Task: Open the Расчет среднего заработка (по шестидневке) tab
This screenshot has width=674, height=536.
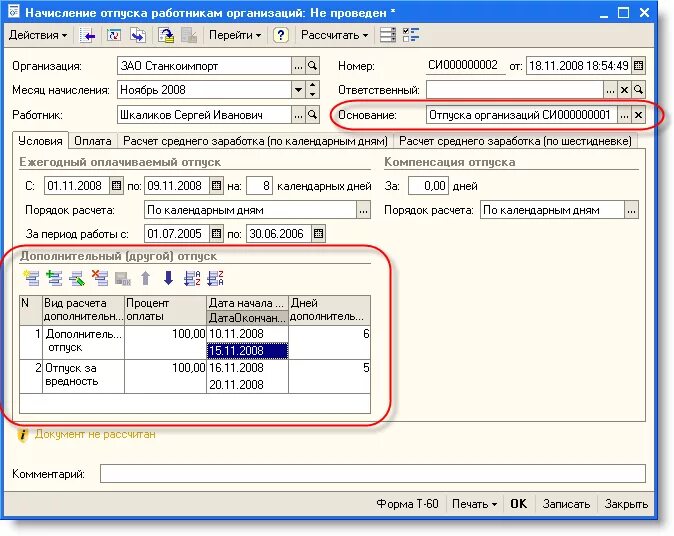Action: tap(515, 141)
